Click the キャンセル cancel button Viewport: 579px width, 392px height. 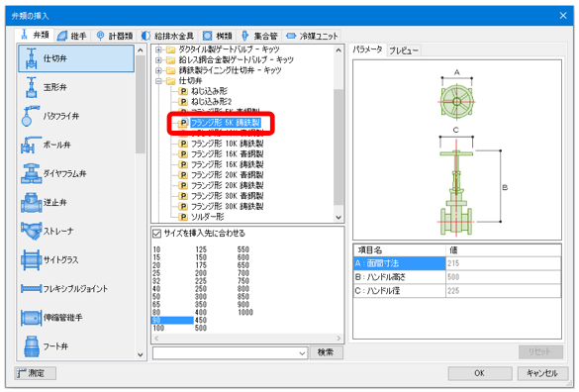click(x=541, y=373)
